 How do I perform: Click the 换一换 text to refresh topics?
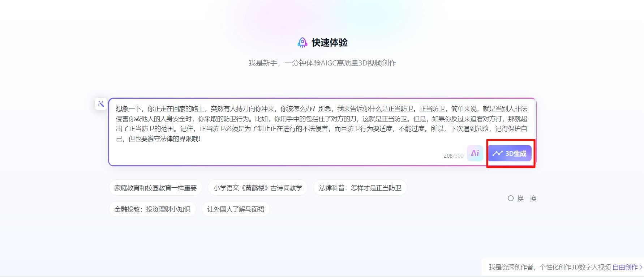click(527, 198)
